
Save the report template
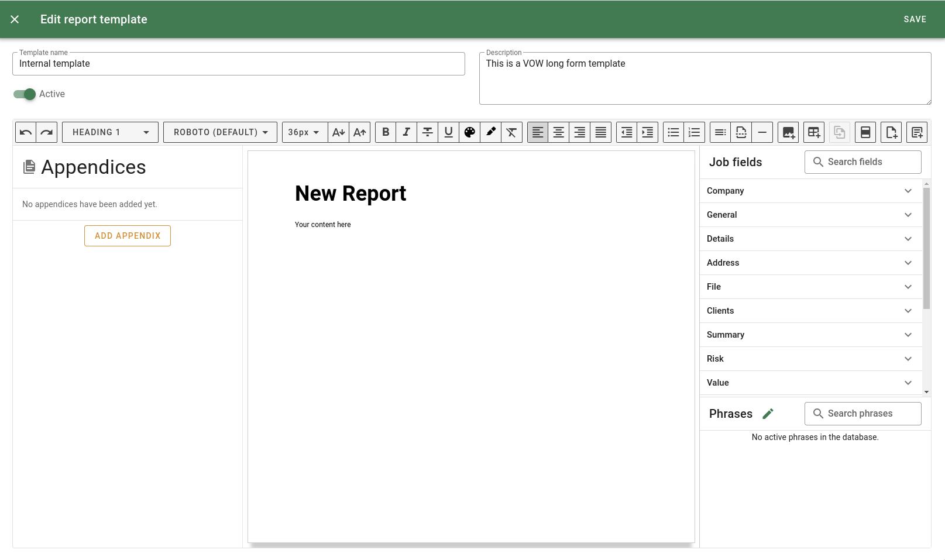click(x=915, y=19)
